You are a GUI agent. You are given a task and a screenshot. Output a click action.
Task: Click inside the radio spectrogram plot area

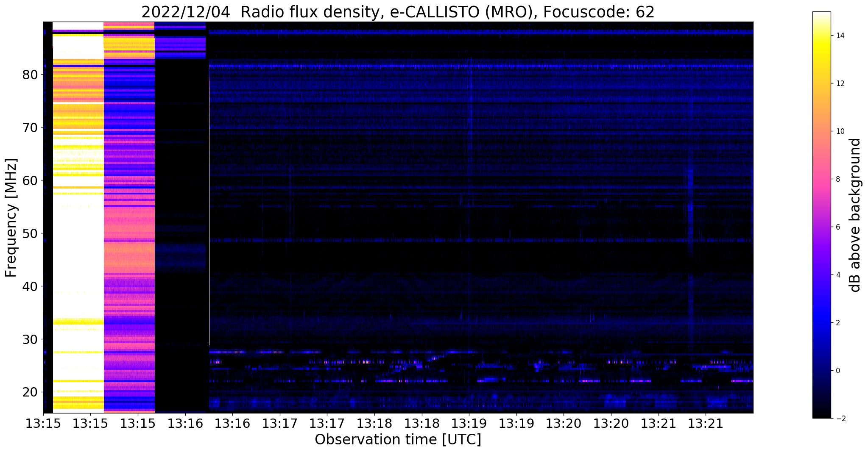tap(398, 217)
